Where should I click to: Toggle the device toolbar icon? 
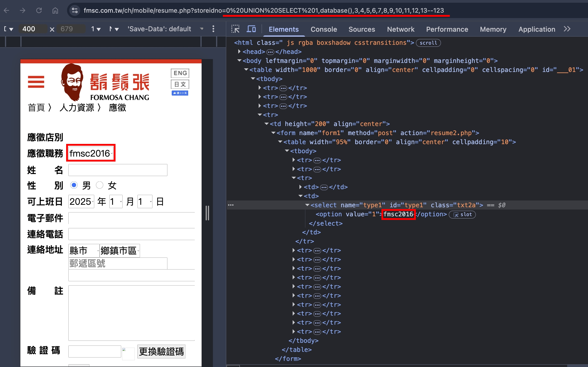point(251,29)
